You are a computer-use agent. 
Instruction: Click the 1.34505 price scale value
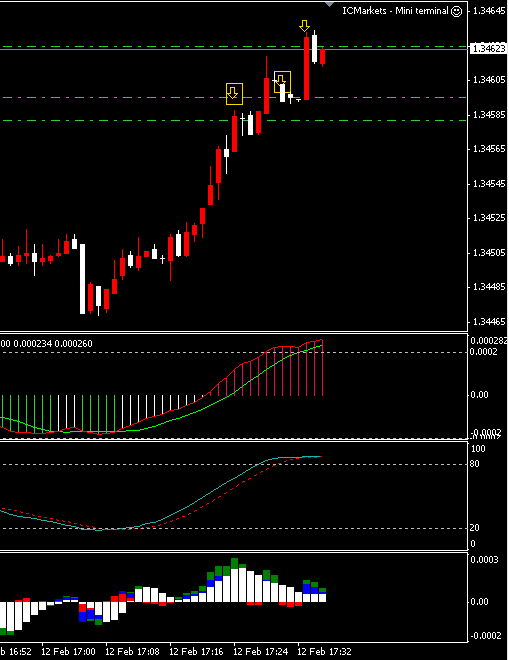[489, 253]
